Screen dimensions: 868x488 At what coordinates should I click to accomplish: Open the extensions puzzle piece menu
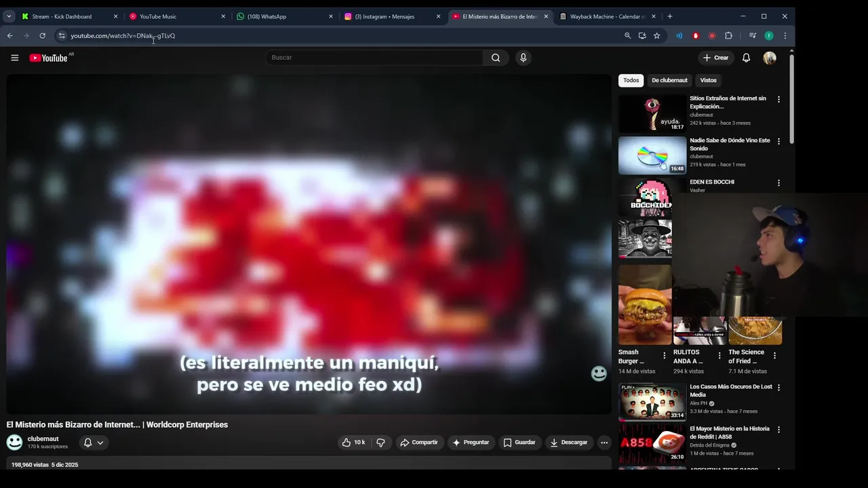point(728,35)
